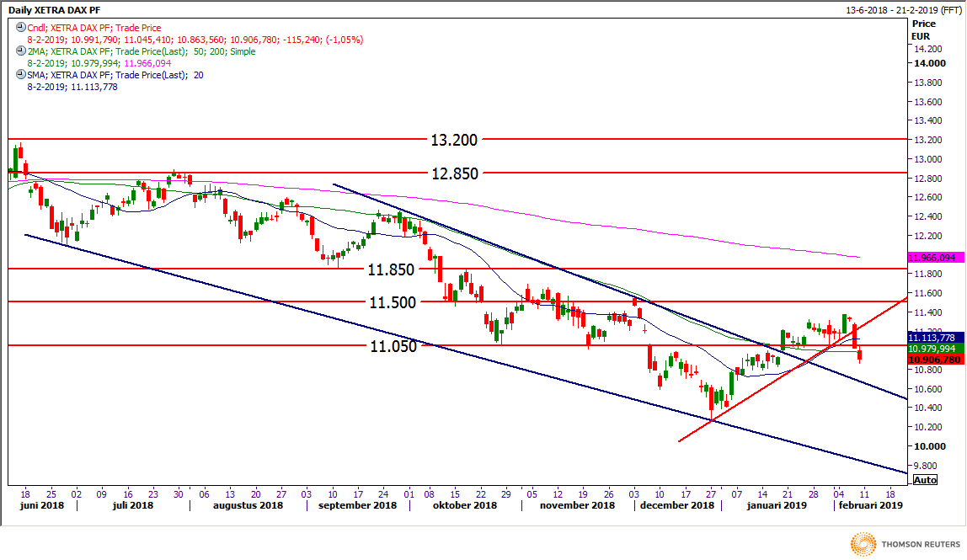Select the 2MA; XETRA DAX PF 50; 200; Simple legend line
Screen dimensions: 967x560
[142, 52]
